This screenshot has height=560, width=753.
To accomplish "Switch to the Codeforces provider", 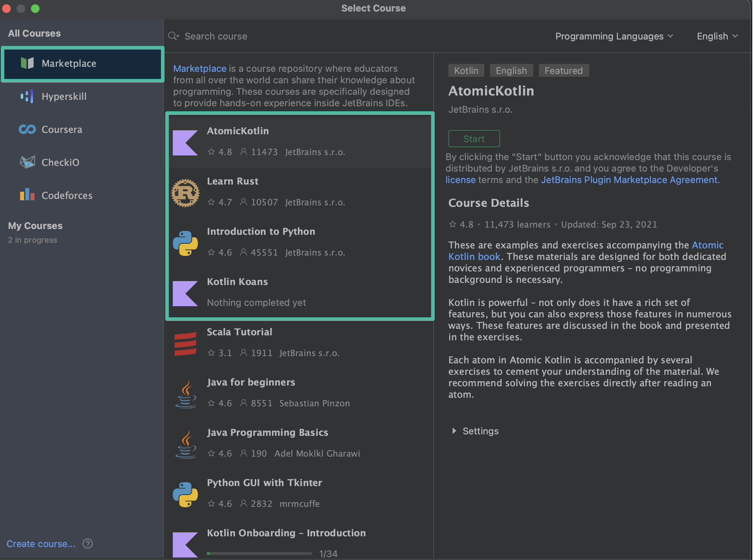I will [83, 195].
